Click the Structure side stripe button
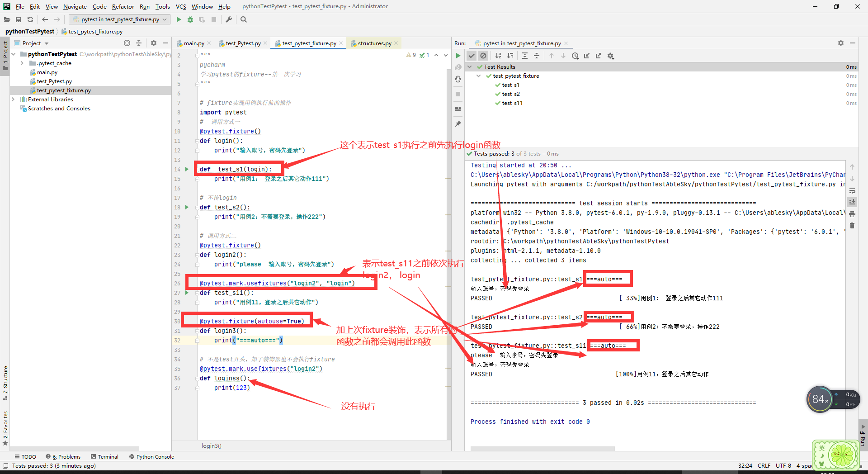This screenshot has height=474, width=868. pyautogui.click(x=5, y=383)
